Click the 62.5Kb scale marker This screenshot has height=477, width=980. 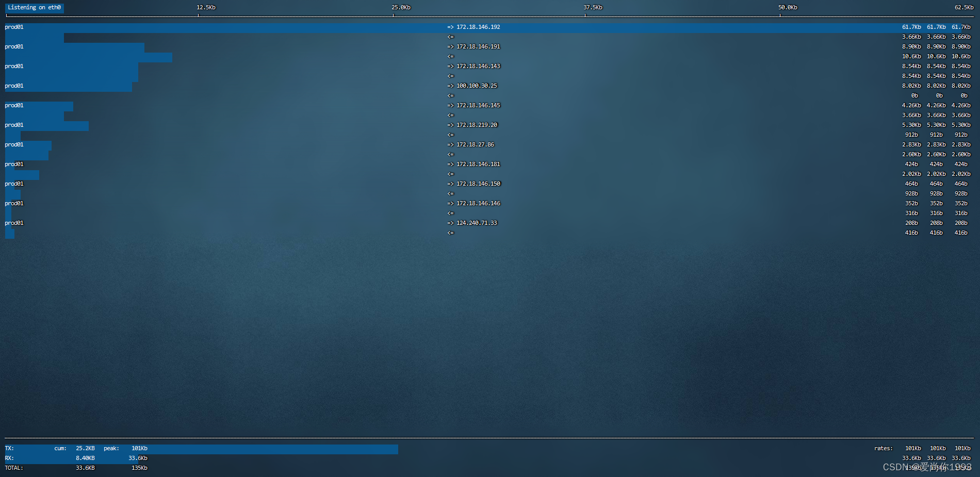(964, 8)
